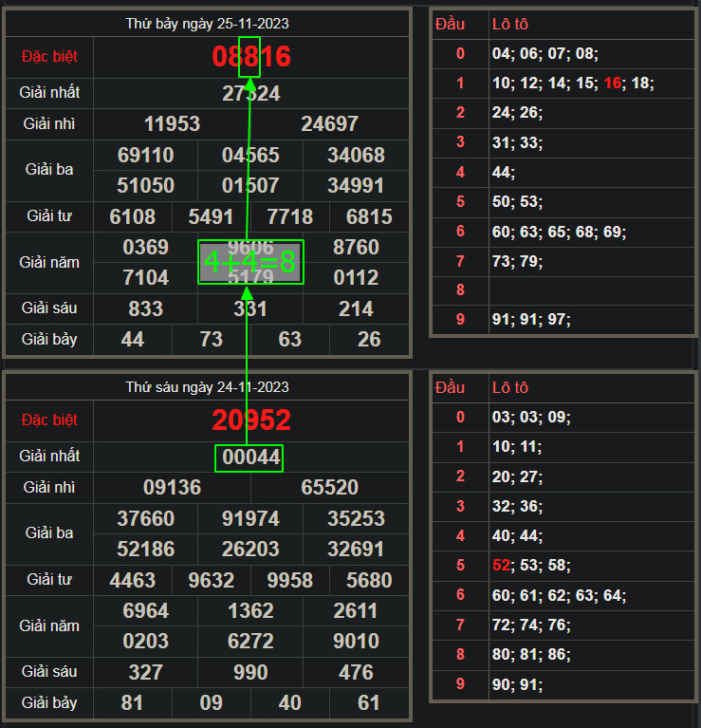This screenshot has width=701, height=728.
Task: Select fifth prize number 6272
Action: (x=250, y=641)
